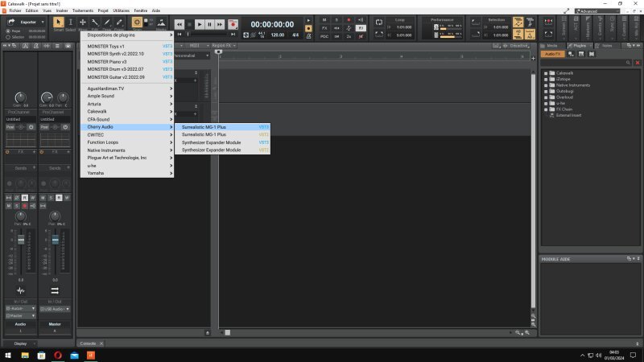Click the Audio FX button
Screen dimensions: 644x362
point(552,54)
